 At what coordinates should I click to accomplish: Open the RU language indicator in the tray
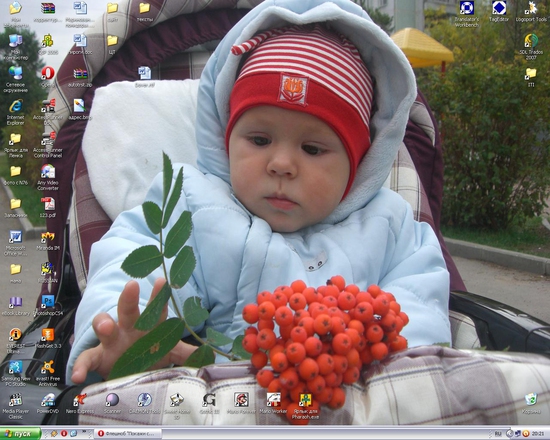coord(498,434)
